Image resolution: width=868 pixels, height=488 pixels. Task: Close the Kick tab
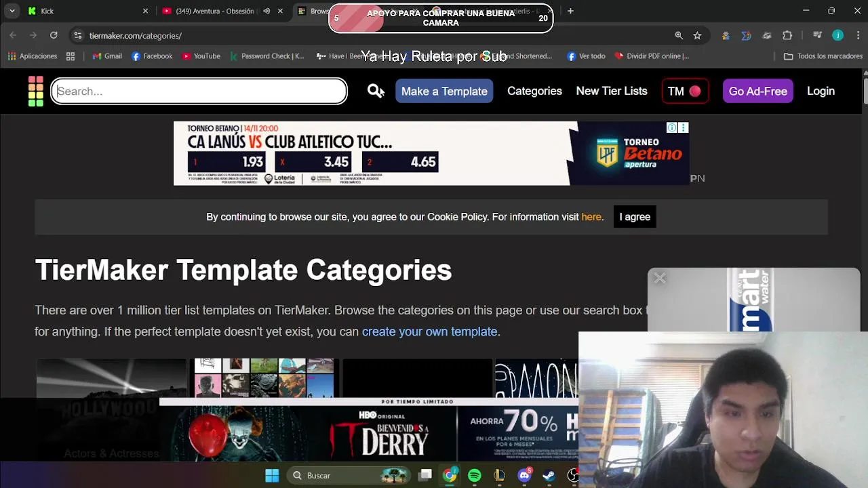click(145, 11)
